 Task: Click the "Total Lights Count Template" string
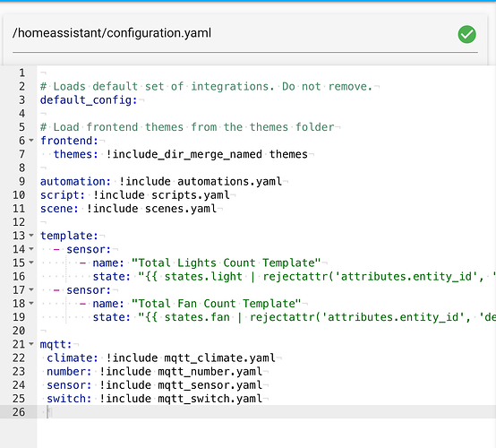point(227,263)
